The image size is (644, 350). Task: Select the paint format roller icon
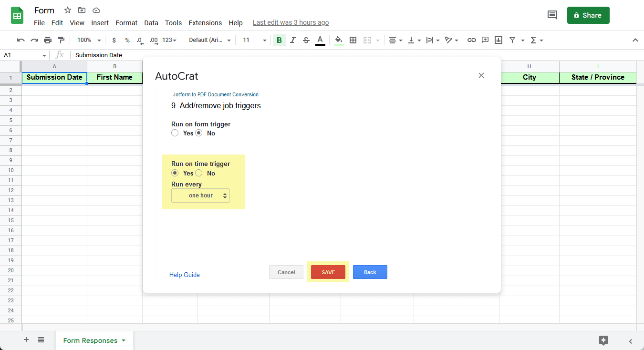(61, 40)
